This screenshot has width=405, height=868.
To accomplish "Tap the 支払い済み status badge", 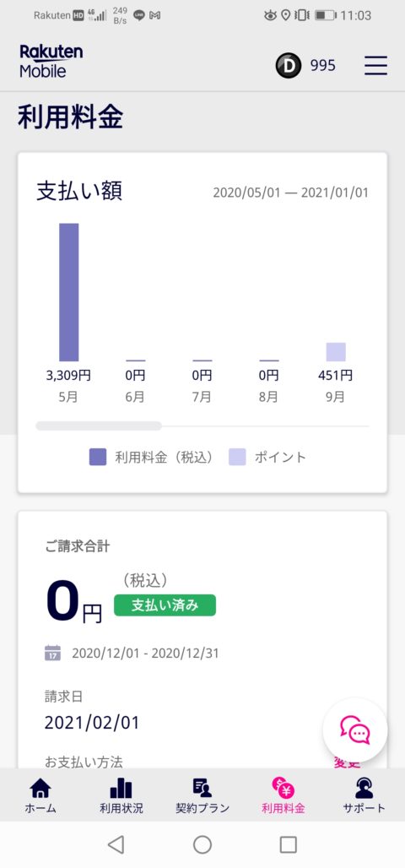I will (165, 605).
